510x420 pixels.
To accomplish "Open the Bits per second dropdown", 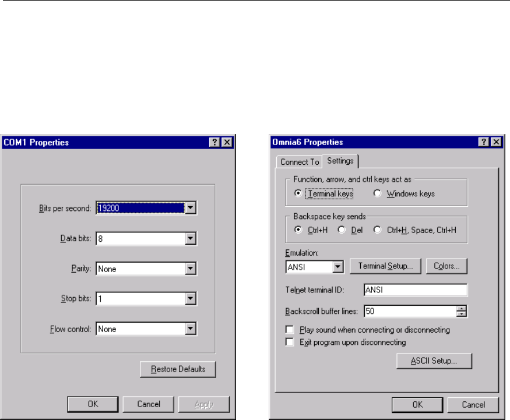I will (191, 208).
